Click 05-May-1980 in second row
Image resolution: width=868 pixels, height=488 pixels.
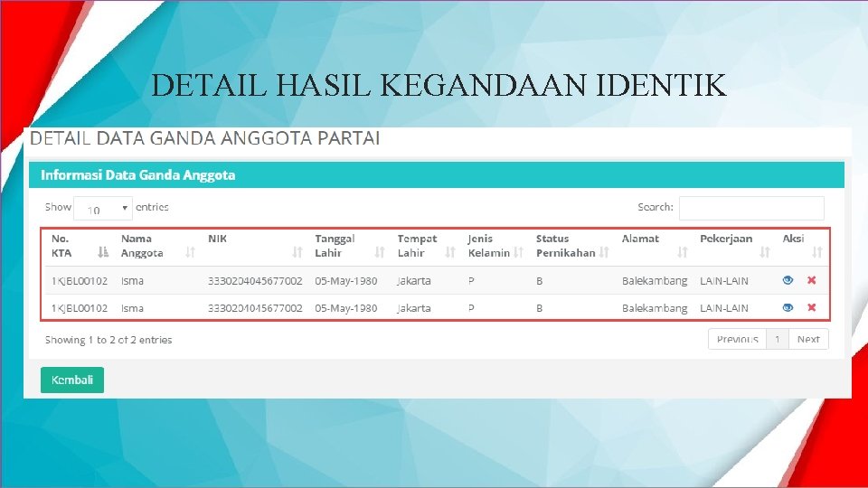[346, 307]
